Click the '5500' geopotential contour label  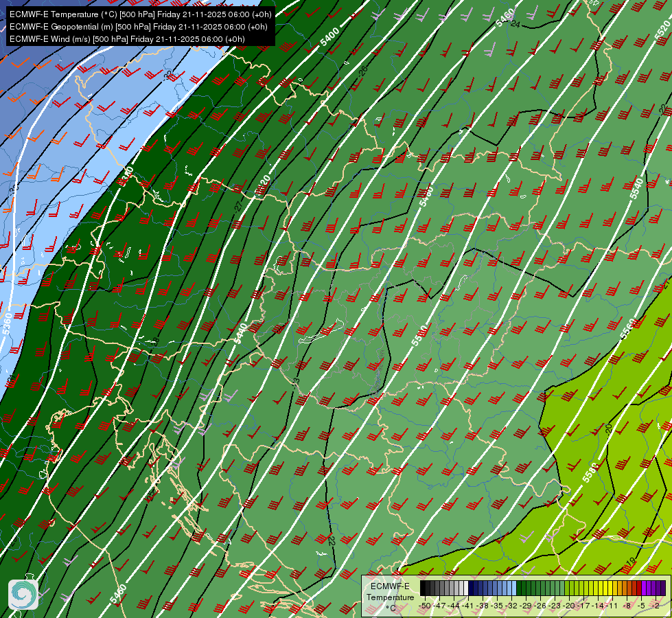419,336
